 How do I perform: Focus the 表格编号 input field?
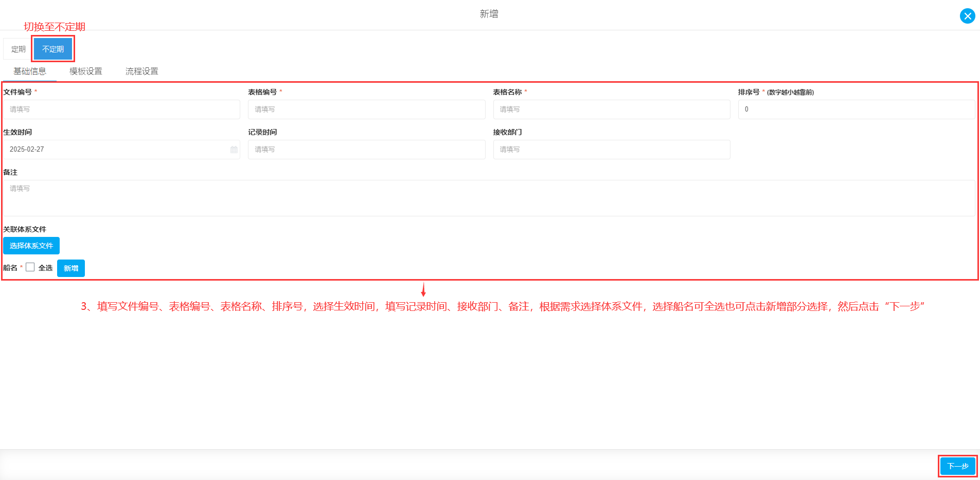click(367, 109)
